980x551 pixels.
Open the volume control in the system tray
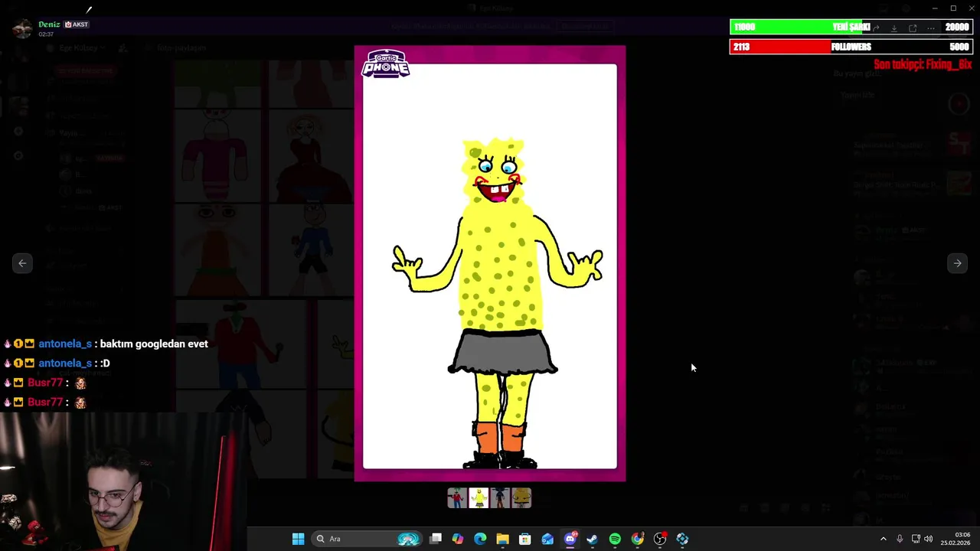929,539
